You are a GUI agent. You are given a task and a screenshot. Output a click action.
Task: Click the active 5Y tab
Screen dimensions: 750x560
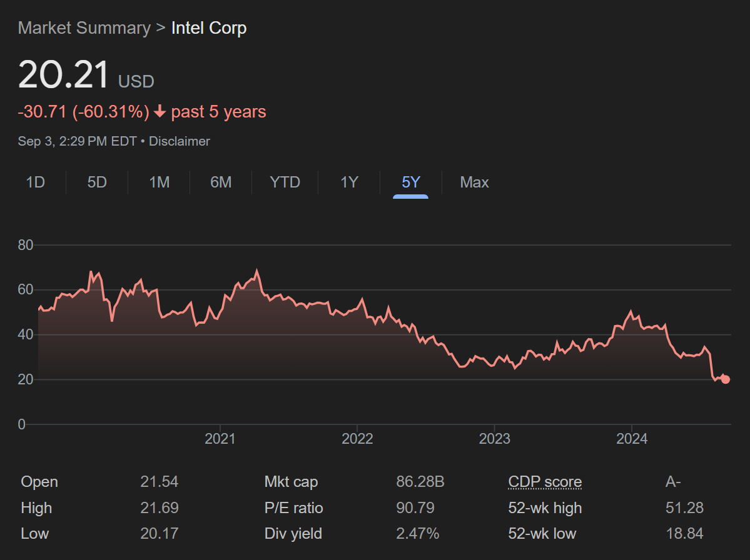[x=411, y=182]
